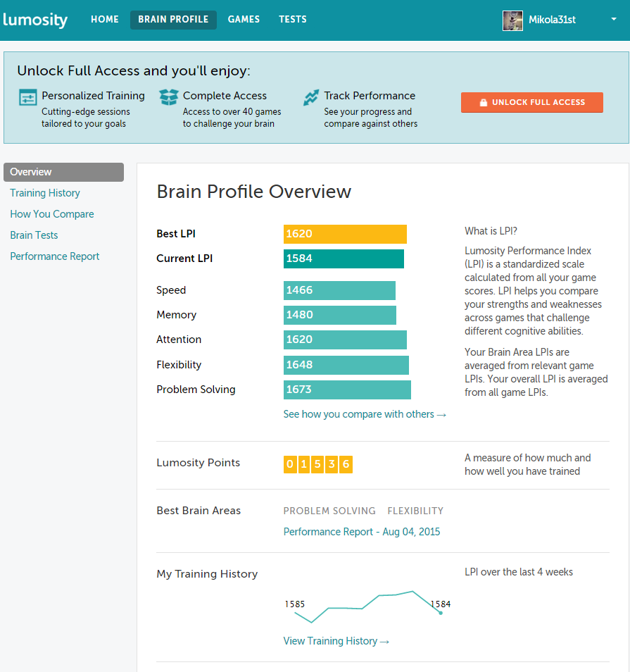The width and height of the screenshot is (630, 672).
Task: Click the Personalized Training heading
Action: pos(93,96)
